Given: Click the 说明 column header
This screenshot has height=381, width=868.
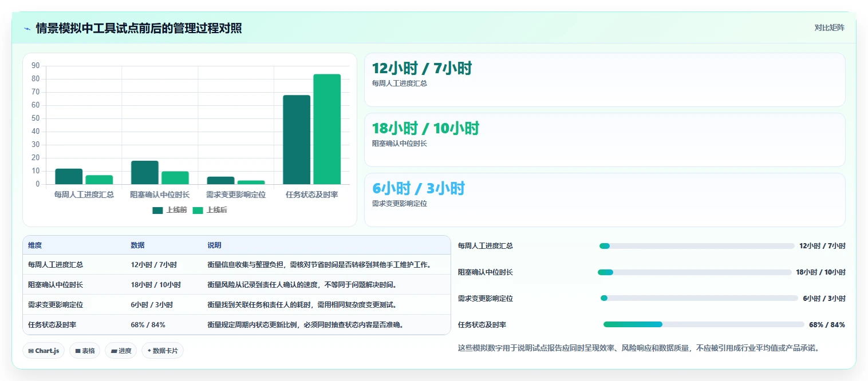Looking at the screenshot, I should (214, 245).
